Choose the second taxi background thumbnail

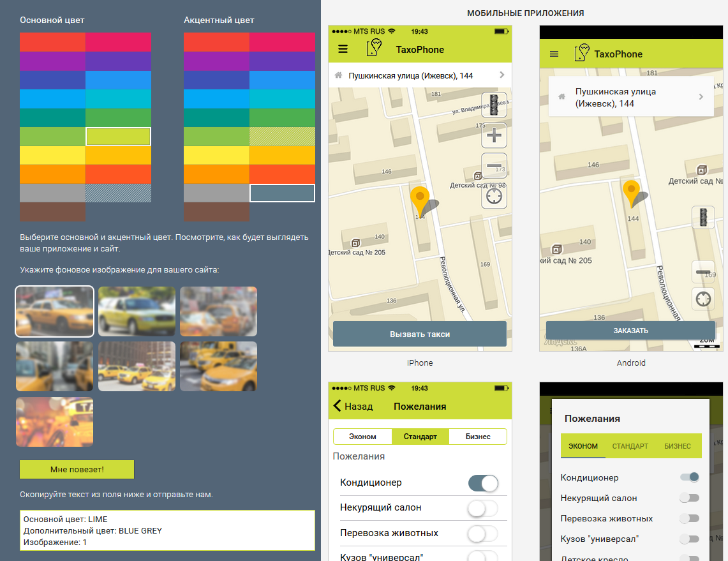click(137, 311)
